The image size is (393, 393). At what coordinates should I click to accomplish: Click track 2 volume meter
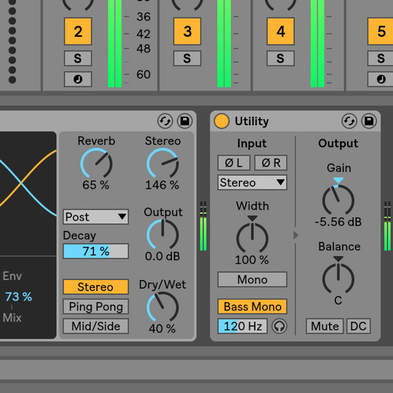tap(115, 44)
